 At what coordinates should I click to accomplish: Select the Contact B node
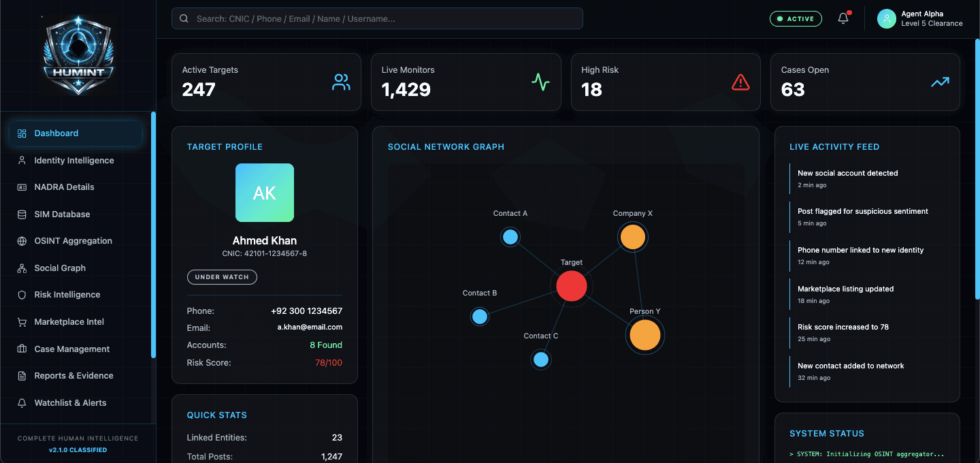click(480, 317)
